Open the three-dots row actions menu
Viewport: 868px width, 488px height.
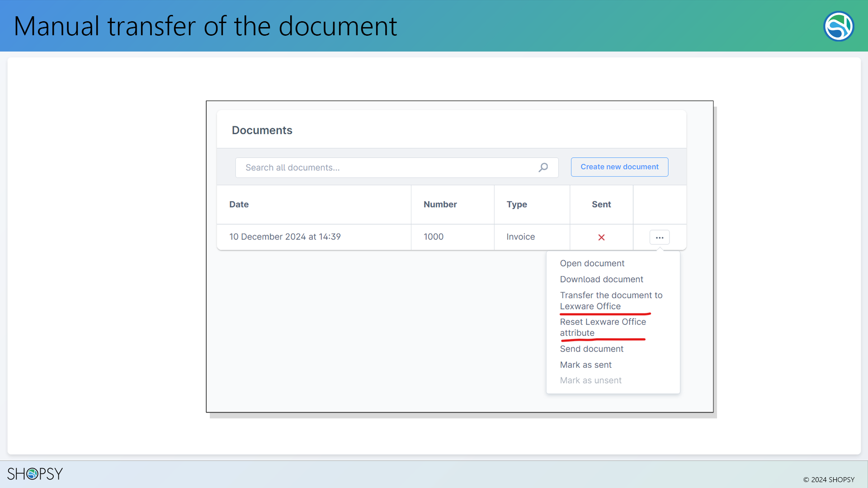pyautogui.click(x=660, y=237)
